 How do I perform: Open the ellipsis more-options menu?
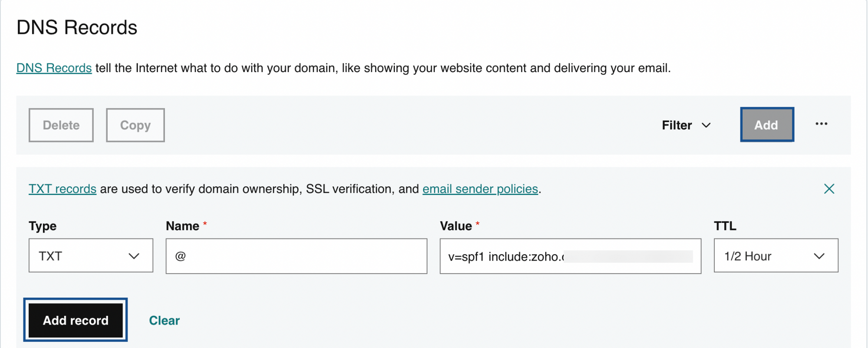click(x=822, y=125)
